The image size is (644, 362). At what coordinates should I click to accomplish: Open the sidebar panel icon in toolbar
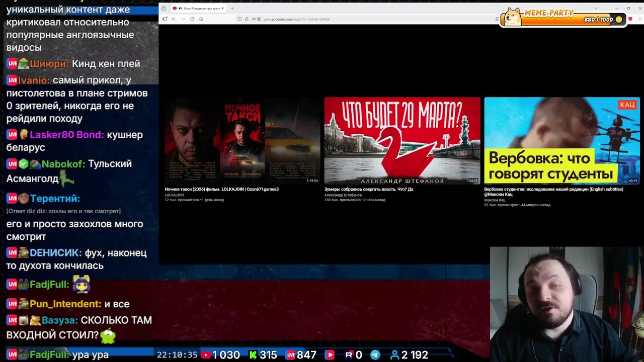point(165,19)
